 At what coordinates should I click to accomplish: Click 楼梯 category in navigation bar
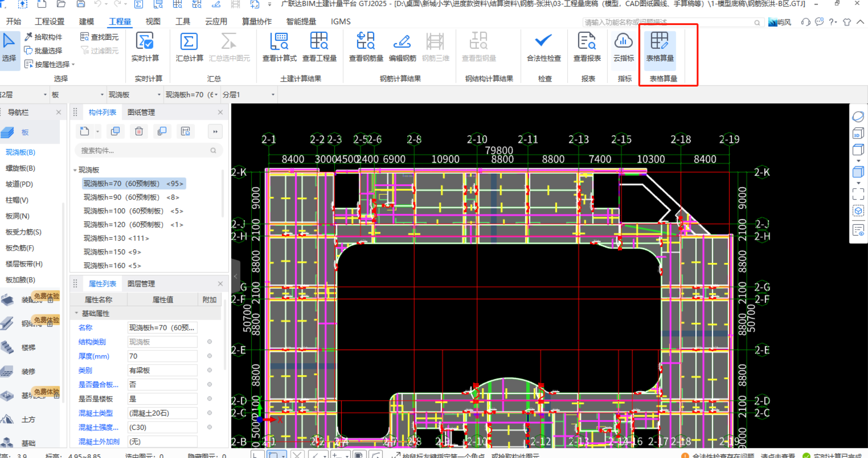28,347
